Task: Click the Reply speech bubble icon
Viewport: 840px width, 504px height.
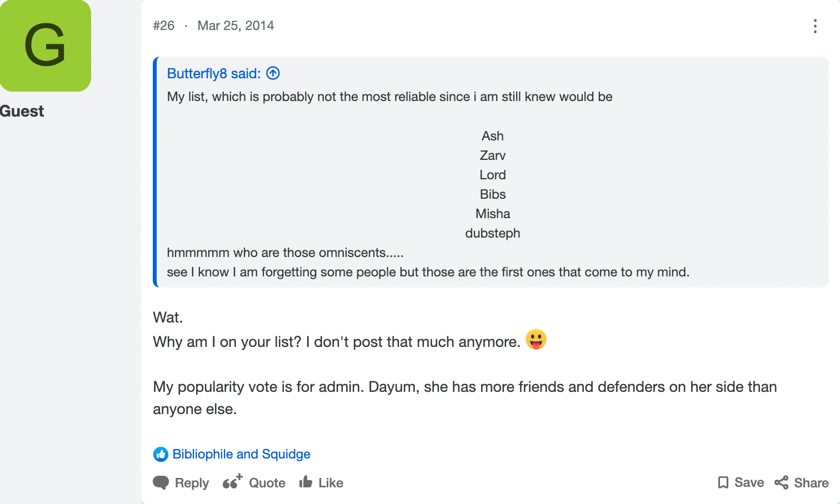Action: [x=161, y=482]
